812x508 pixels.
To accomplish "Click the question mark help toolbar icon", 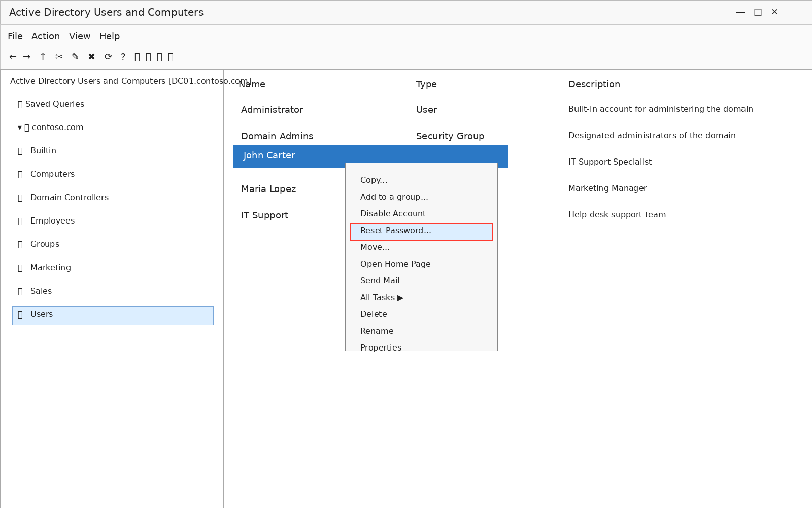I will pos(123,57).
